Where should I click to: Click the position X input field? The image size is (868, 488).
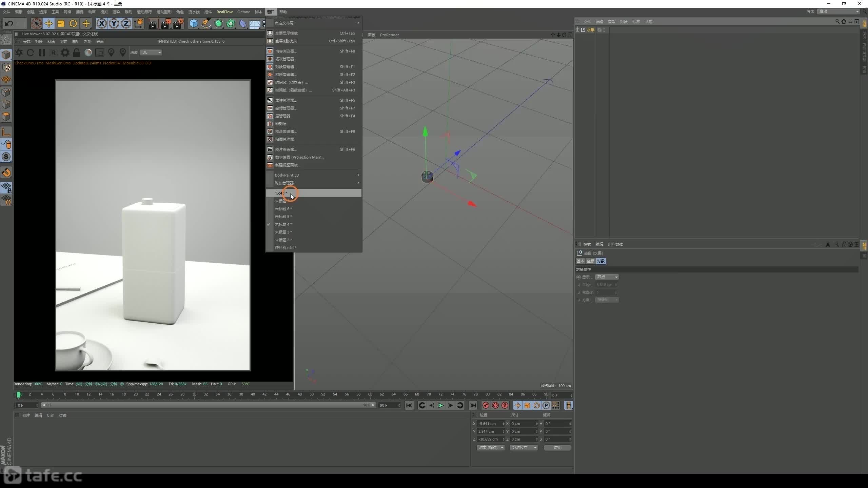tap(491, 424)
